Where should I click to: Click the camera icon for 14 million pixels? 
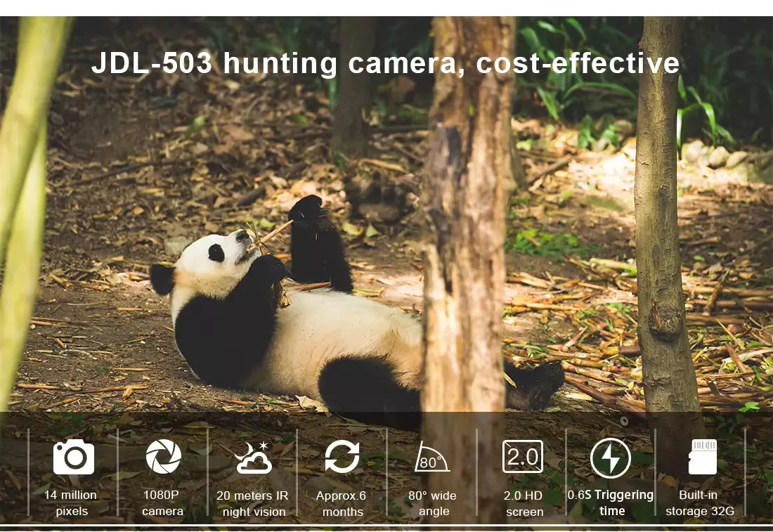(x=73, y=457)
